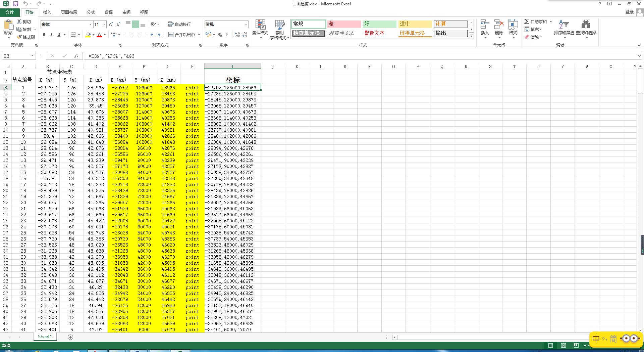Screen dimensions: 644x352
Task: Open the File (文件) tab
Action: 10,12
